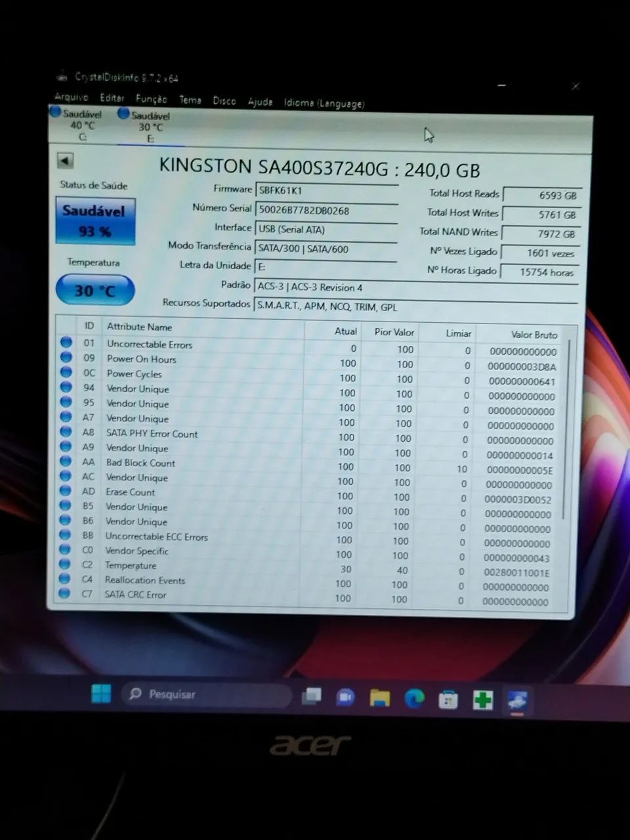Select the Power On Hours attribute text

(x=141, y=359)
